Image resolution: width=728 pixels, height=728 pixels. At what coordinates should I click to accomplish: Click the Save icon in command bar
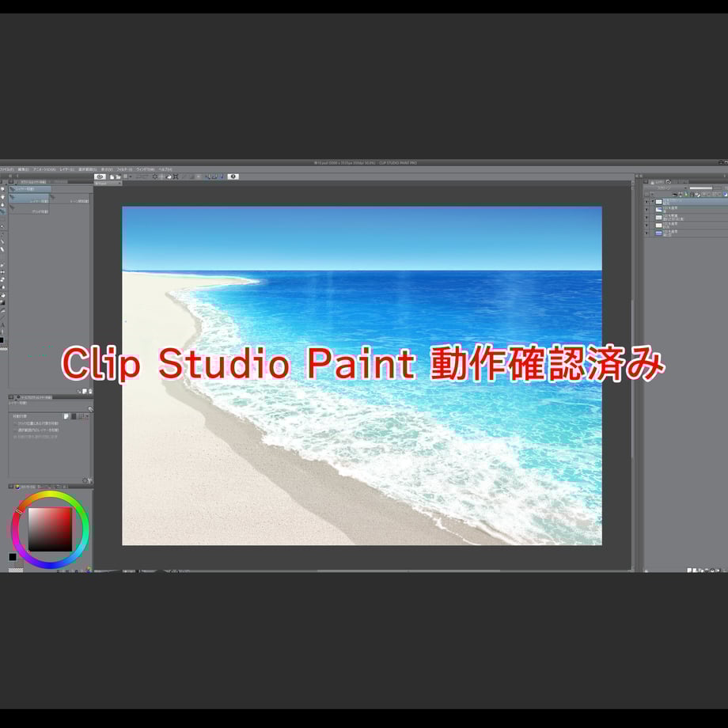126,177
